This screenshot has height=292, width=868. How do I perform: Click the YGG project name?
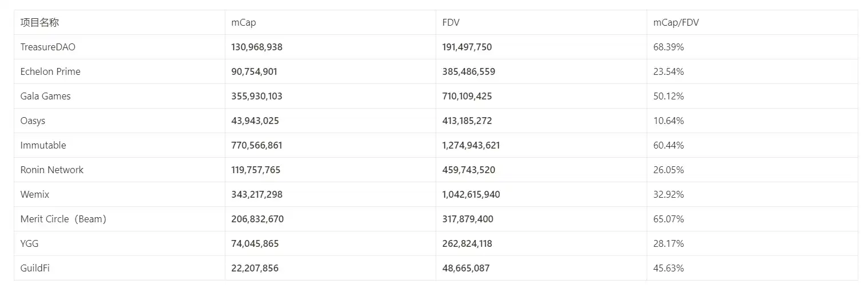pyautogui.click(x=29, y=244)
